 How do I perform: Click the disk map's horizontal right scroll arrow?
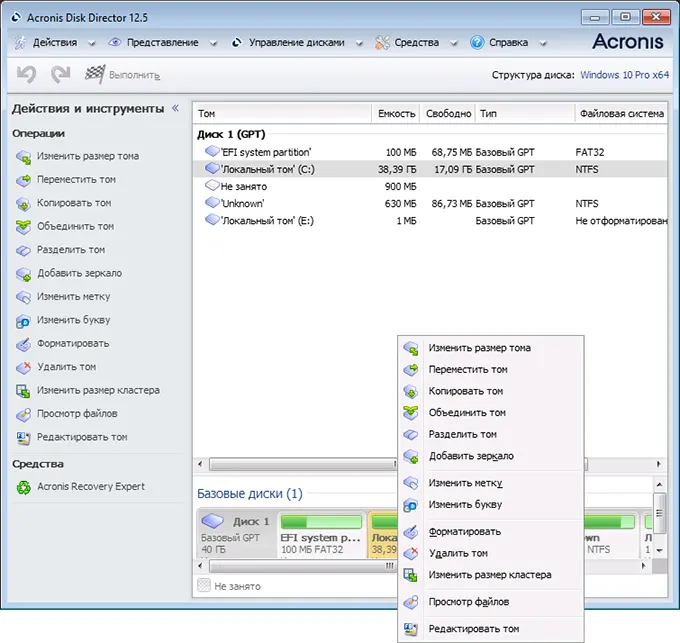[644, 566]
